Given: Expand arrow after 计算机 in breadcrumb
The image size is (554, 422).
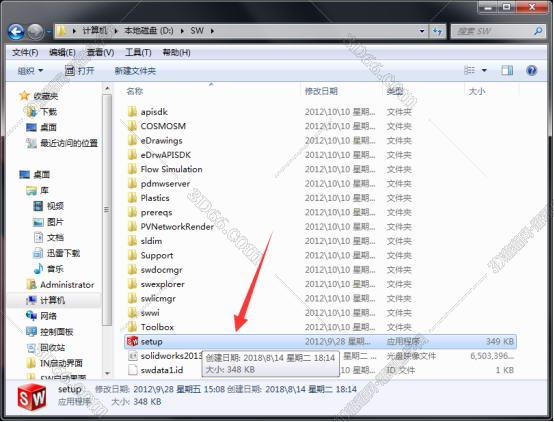Looking at the screenshot, I should tap(116, 31).
